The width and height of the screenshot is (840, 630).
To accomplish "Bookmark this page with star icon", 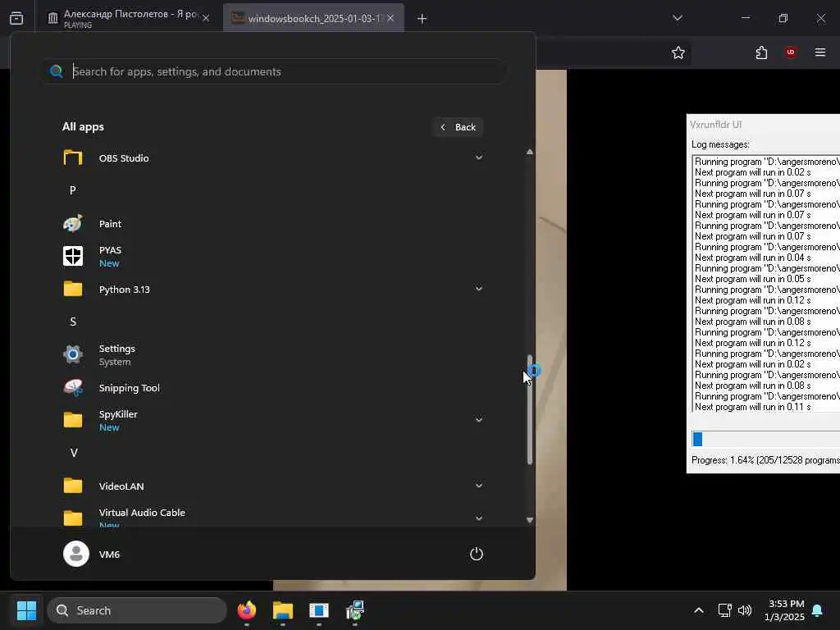I will point(678,52).
